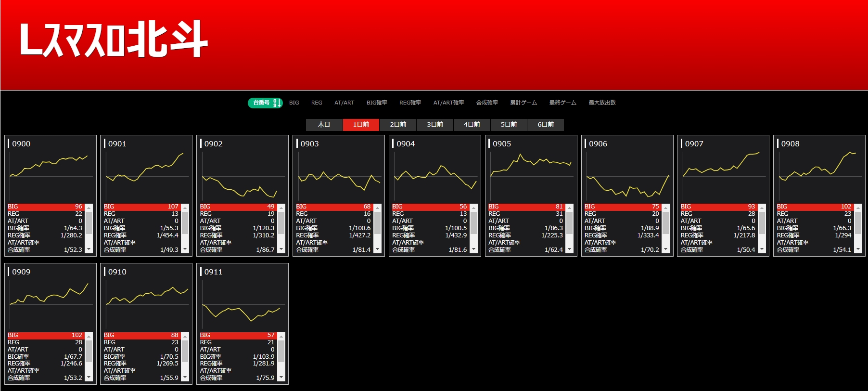Viewport: 868px width, 391px height.
Task: Open slump graph of machine 0910
Action: click(147, 304)
